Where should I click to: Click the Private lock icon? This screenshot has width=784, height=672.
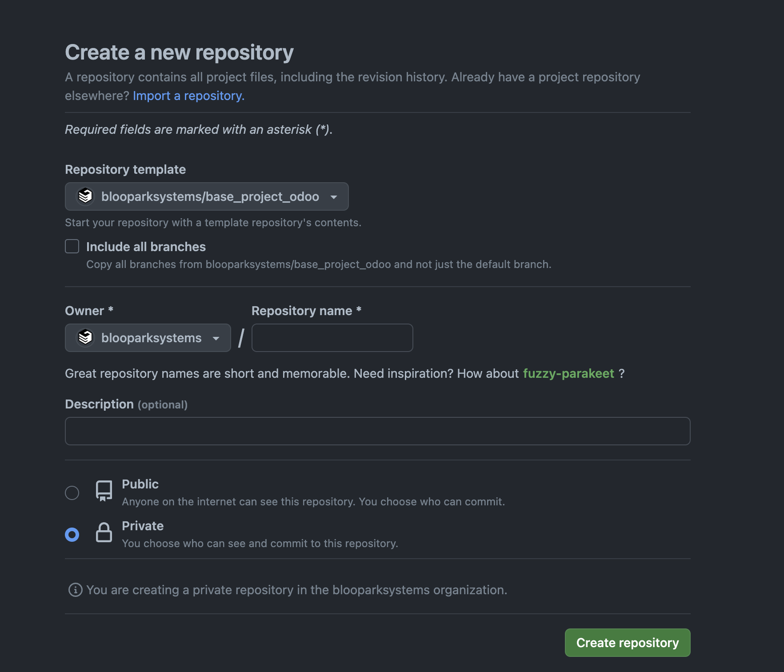click(x=104, y=532)
